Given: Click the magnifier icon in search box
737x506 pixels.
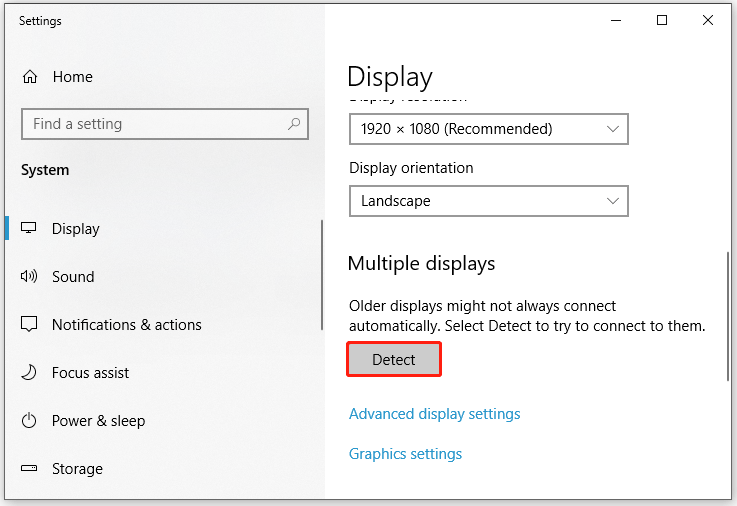Looking at the screenshot, I should 294,124.
